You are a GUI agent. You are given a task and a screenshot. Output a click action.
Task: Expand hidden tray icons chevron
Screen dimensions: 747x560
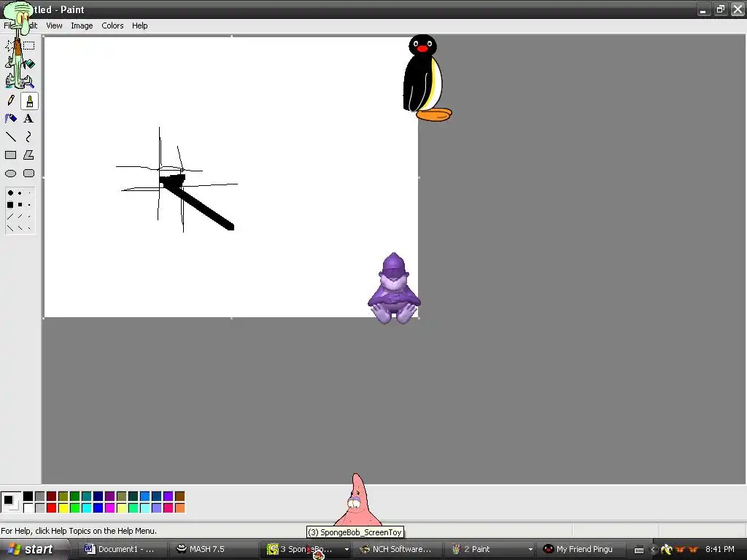click(x=653, y=550)
